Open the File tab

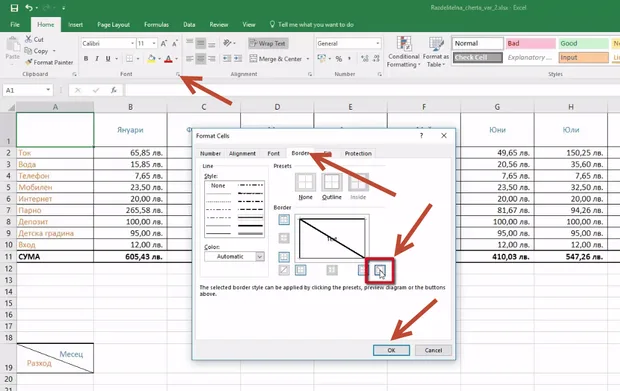click(15, 25)
